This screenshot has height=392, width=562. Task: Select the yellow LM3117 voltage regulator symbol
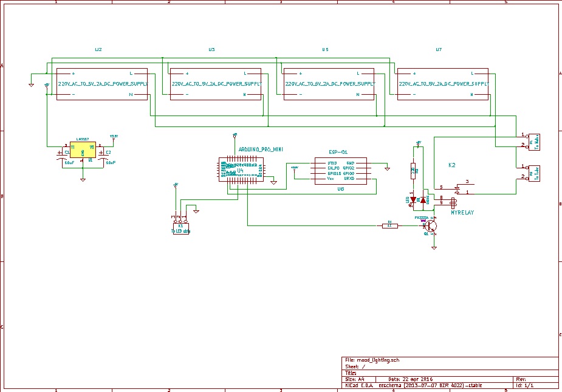(x=83, y=150)
